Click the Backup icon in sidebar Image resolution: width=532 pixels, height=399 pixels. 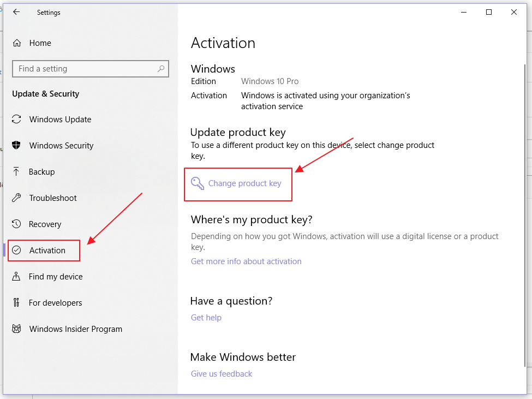[17, 172]
